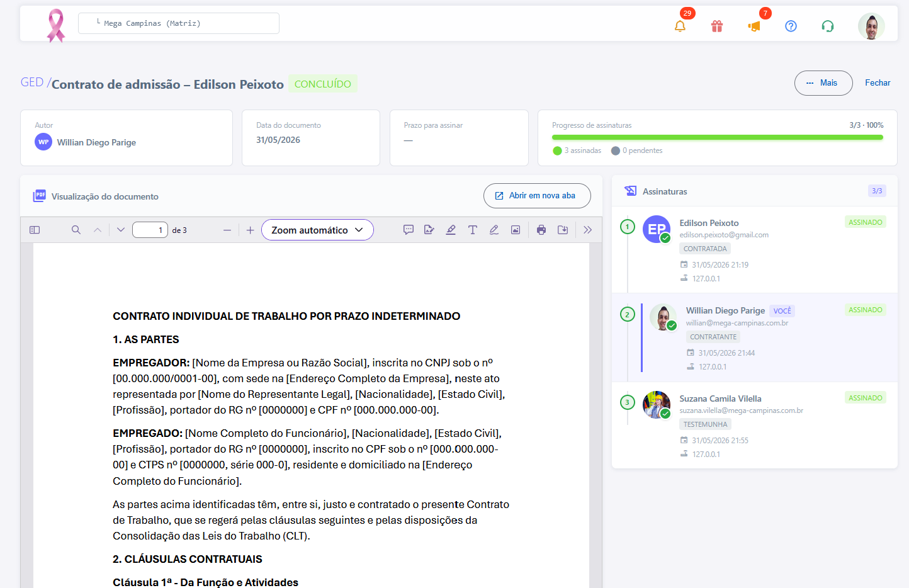Screen dimensions: 909x588
Task: Click the VOCÊ tag
Action: coord(782,311)
